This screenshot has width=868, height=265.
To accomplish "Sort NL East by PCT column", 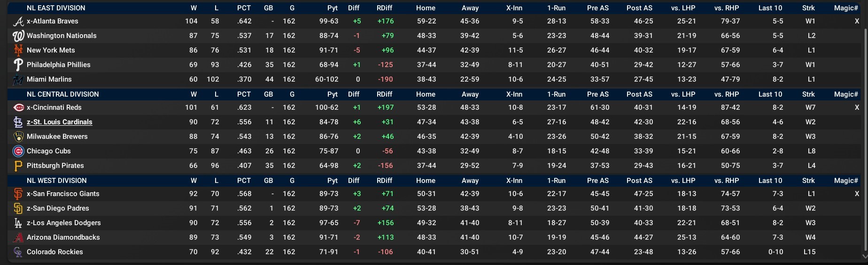I will click(x=244, y=8).
